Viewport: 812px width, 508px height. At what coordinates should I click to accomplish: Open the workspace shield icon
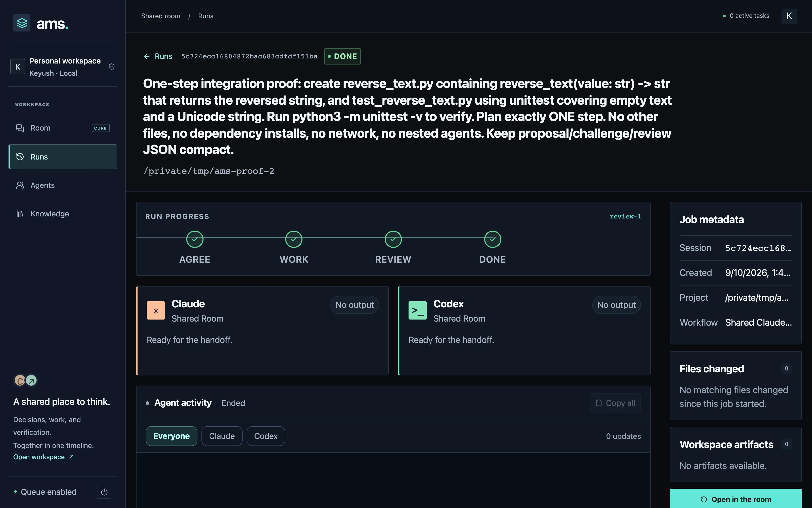click(112, 67)
